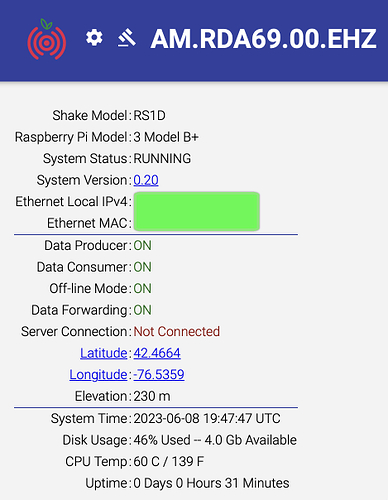Screen dimensions: 388x500
Task: Click the Data Consumer ON status
Action: point(142,267)
